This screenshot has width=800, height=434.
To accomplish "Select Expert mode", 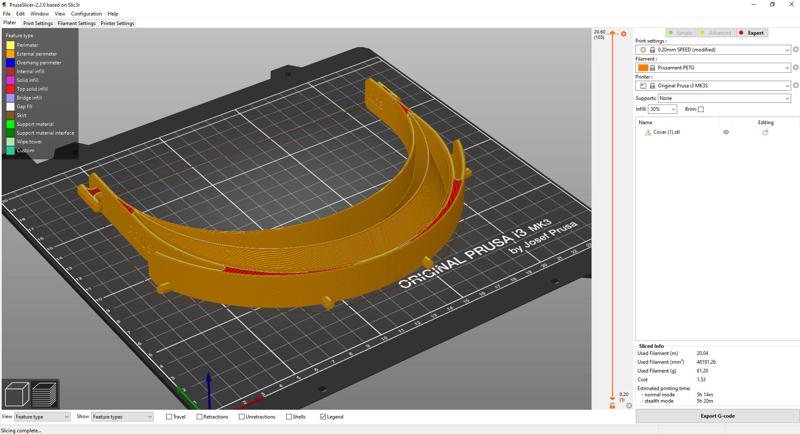I will [752, 33].
